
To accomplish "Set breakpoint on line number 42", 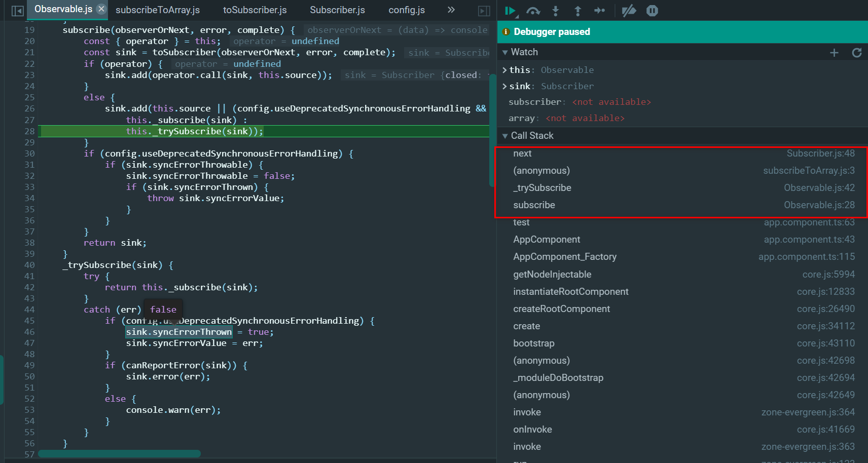I will pos(29,287).
